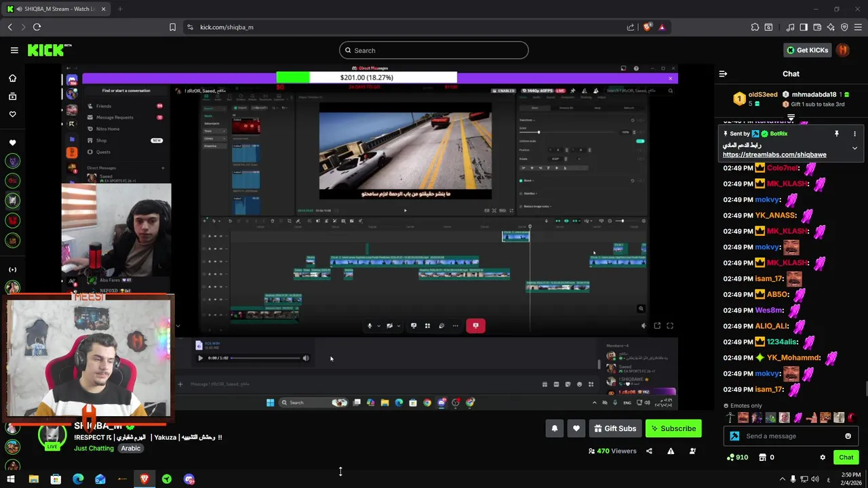
Task: Follow the channel with the heart button
Action: click(x=576, y=428)
